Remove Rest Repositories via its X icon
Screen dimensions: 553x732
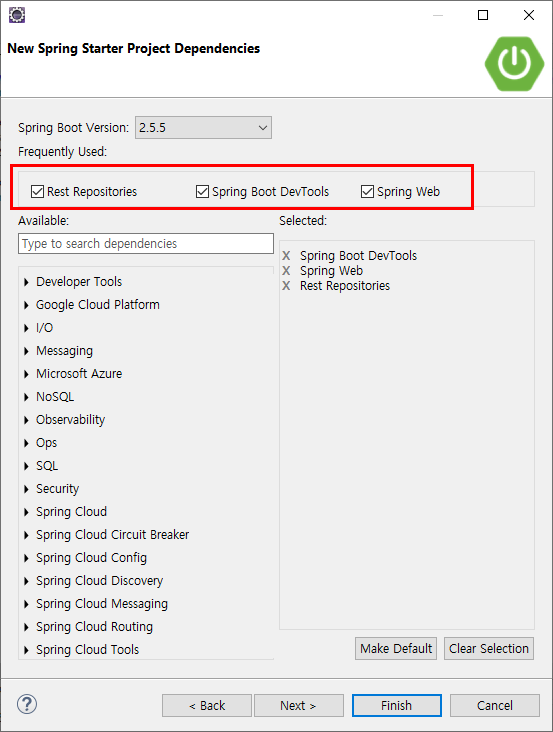[x=286, y=286]
